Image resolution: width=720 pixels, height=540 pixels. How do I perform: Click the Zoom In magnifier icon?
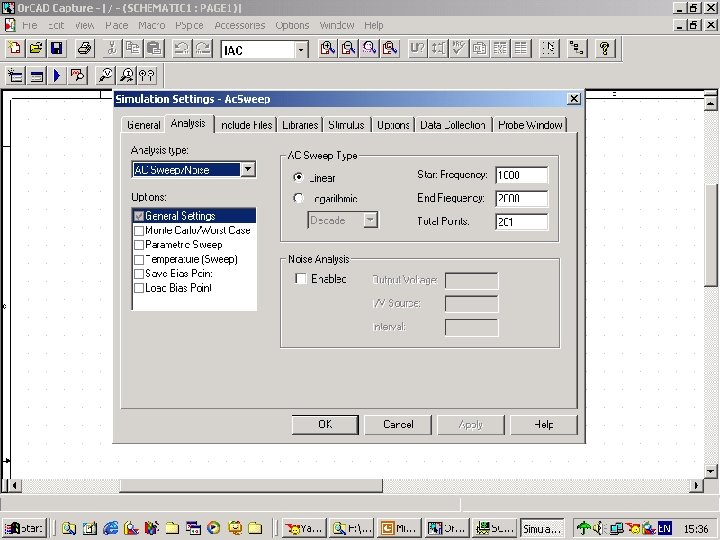pos(328,48)
